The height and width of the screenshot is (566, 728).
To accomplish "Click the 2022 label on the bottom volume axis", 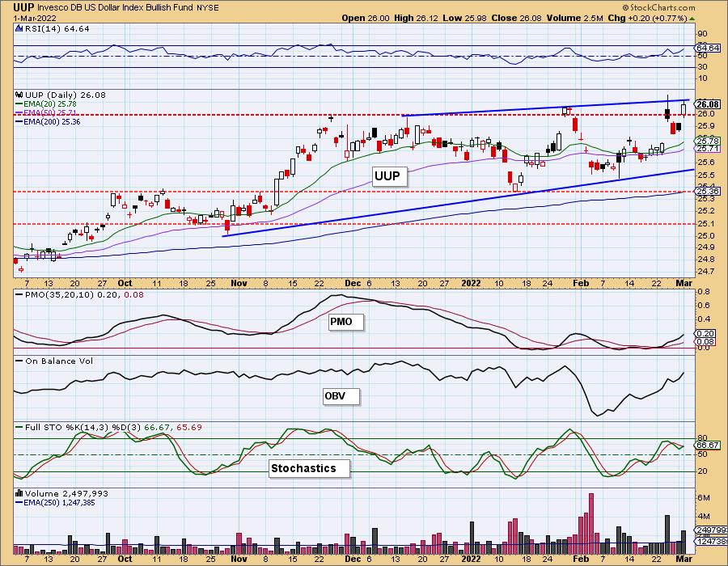I will (472, 559).
